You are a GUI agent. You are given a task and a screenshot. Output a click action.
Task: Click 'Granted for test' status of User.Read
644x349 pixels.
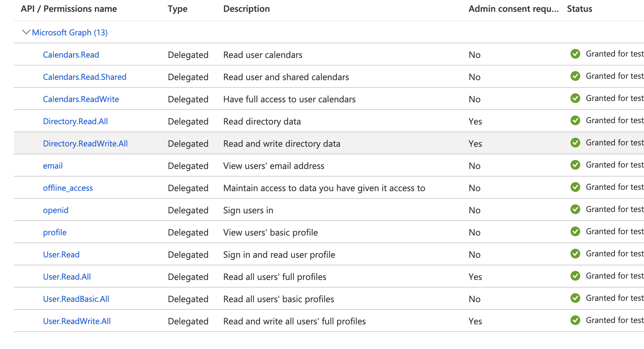tap(615, 254)
